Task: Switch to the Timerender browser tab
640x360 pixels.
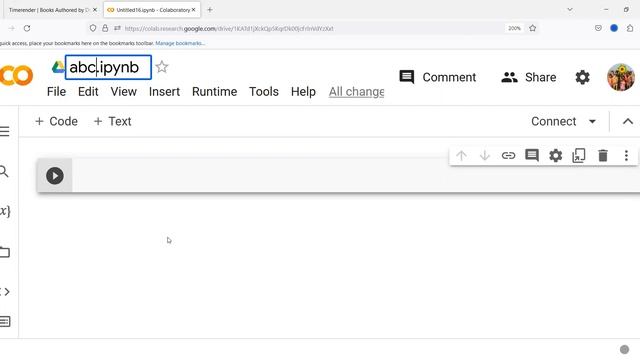Action: click(49, 10)
